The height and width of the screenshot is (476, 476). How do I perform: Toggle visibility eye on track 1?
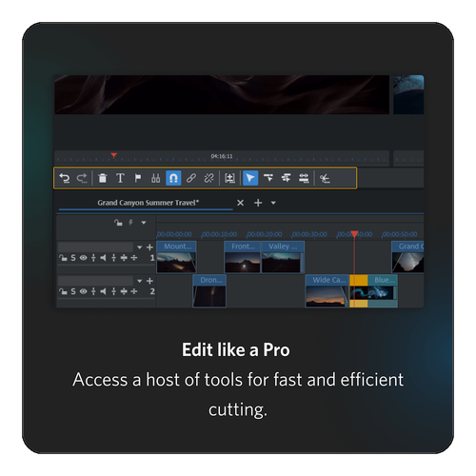83,258
